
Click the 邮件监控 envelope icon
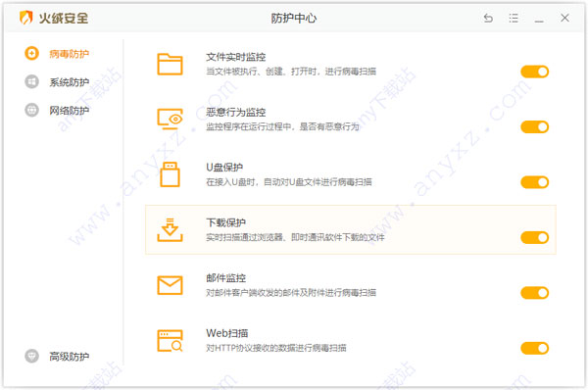170,285
